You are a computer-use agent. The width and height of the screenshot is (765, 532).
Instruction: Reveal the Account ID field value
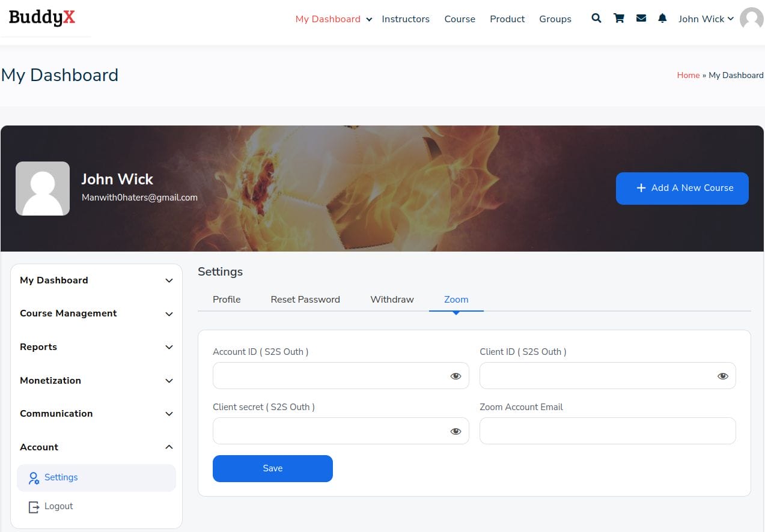point(456,376)
